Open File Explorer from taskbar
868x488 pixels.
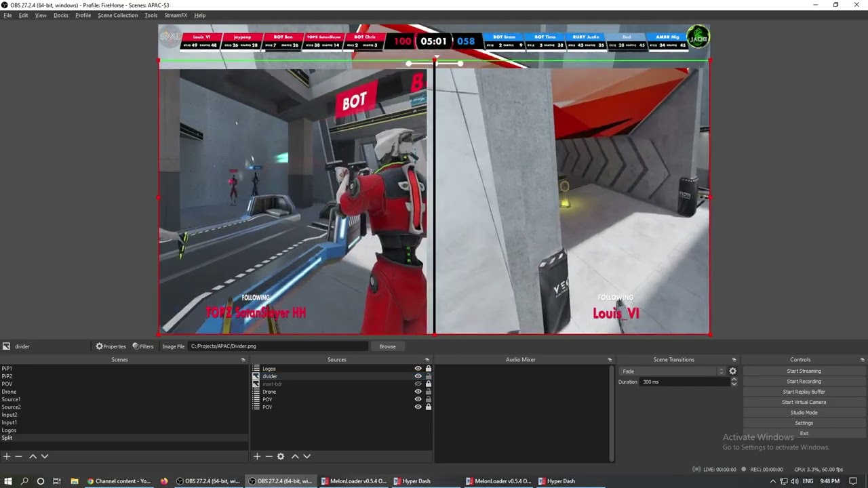tap(74, 481)
